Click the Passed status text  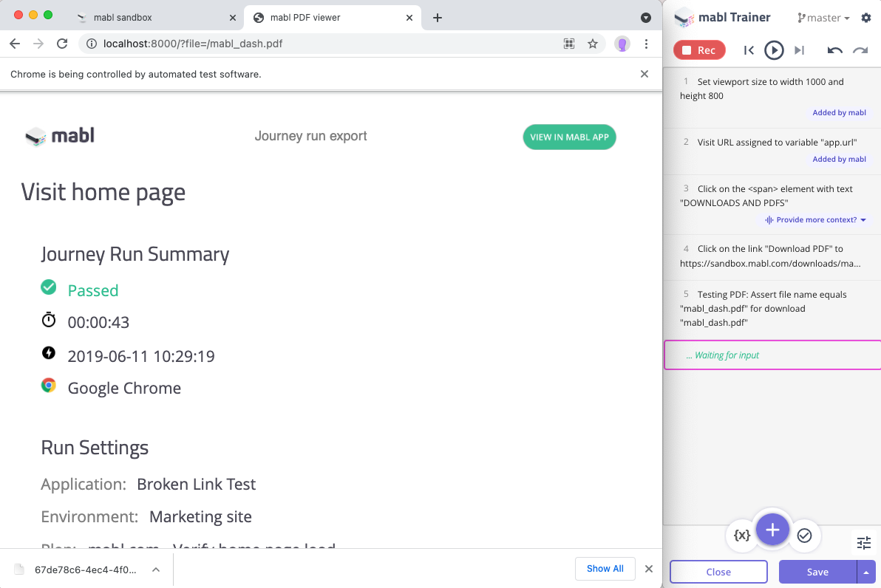[x=93, y=290]
